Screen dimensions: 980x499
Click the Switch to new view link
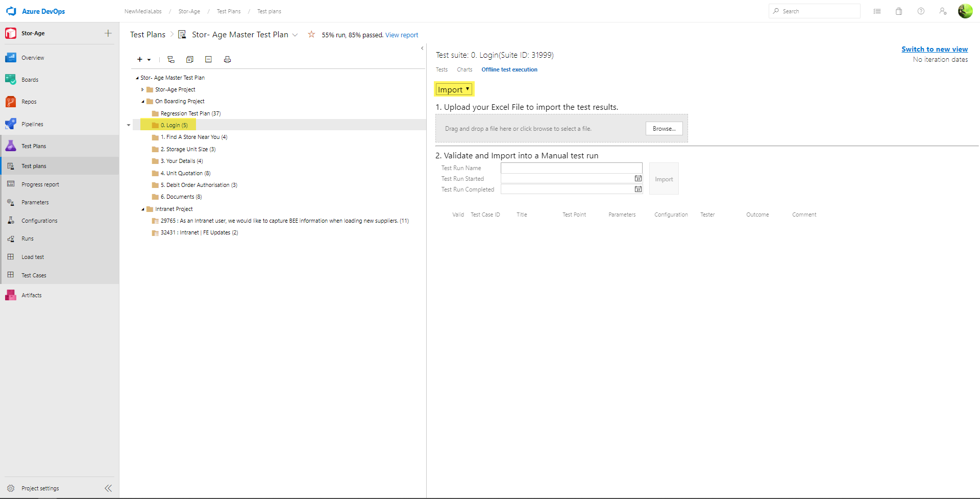point(935,49)
